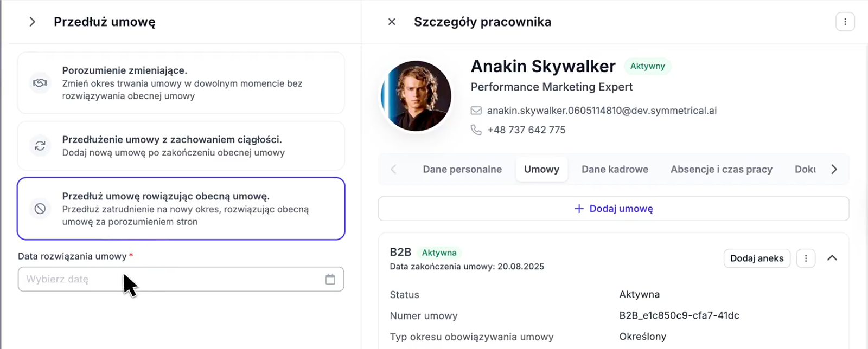Switch to the Absencje i czas pracy tab
The height and width of the screenshot is (349, 868).
click(721, 170)
